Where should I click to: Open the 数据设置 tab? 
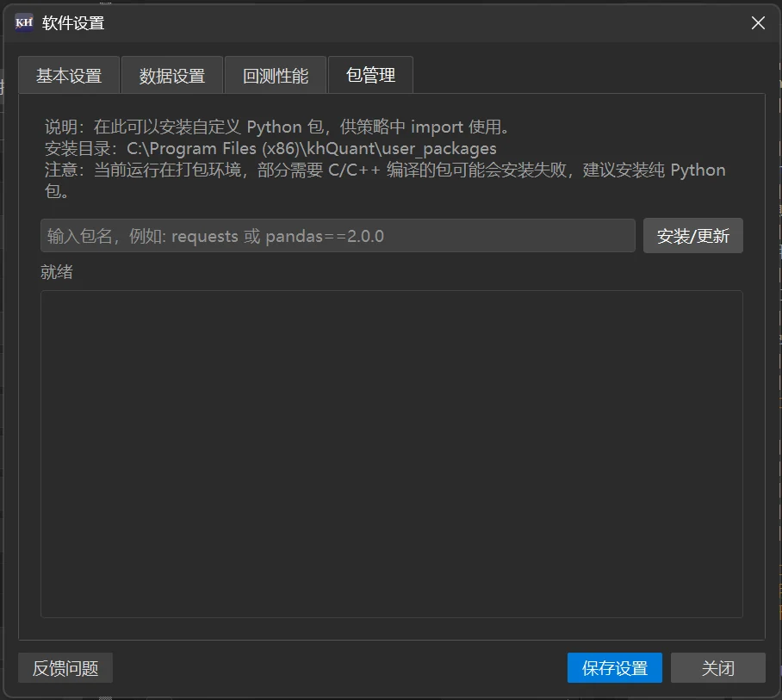coord(172,76)
